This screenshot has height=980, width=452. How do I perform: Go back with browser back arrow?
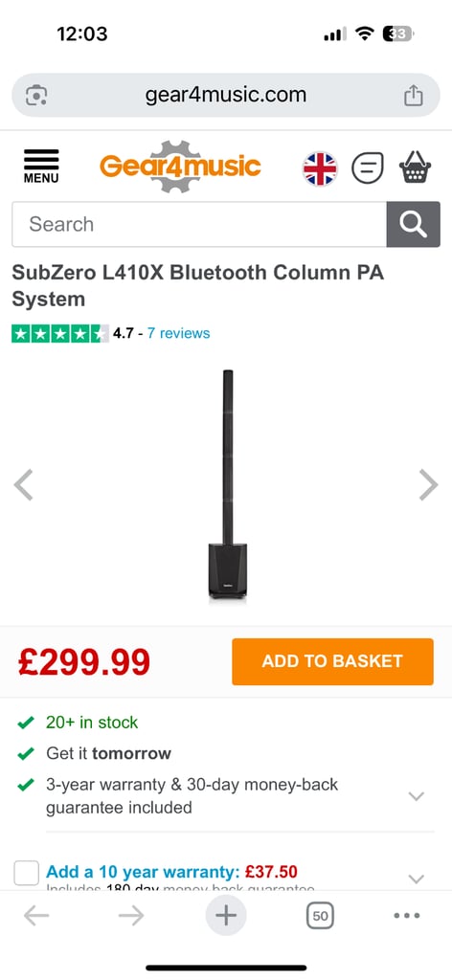[x=36, y=916]
